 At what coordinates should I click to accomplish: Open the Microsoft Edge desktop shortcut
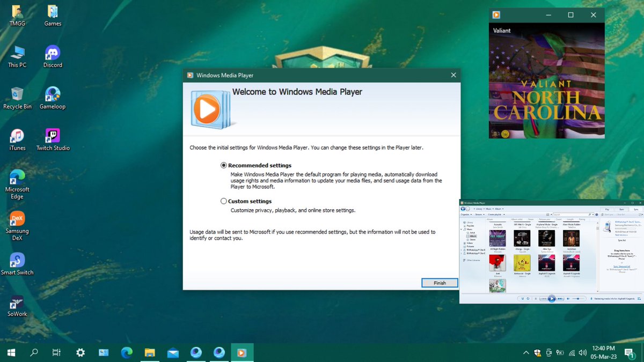17,184
